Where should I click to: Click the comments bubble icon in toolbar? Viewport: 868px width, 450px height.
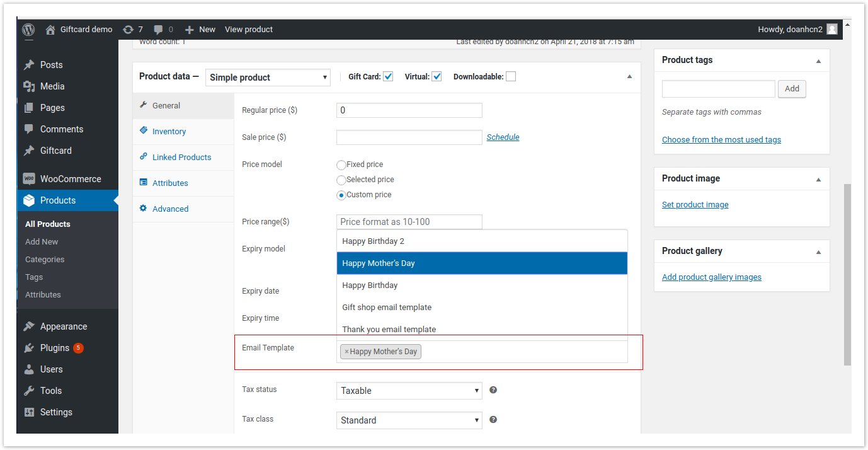[x=159, y=30]
